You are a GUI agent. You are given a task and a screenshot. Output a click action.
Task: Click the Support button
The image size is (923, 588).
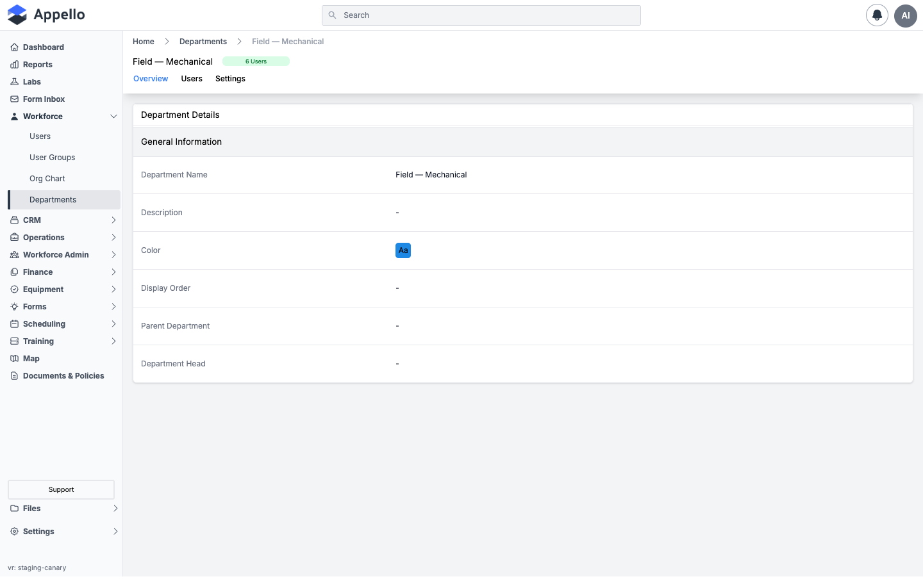coord(61,489)
